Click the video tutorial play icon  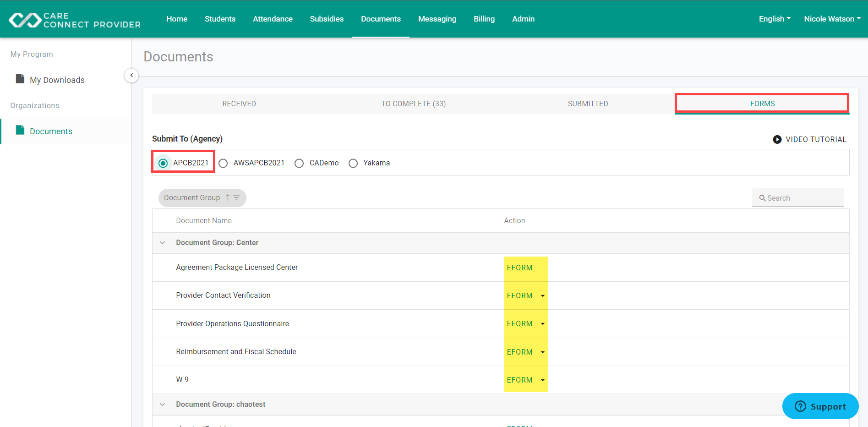pyautogui.click(x=777, y=139)
